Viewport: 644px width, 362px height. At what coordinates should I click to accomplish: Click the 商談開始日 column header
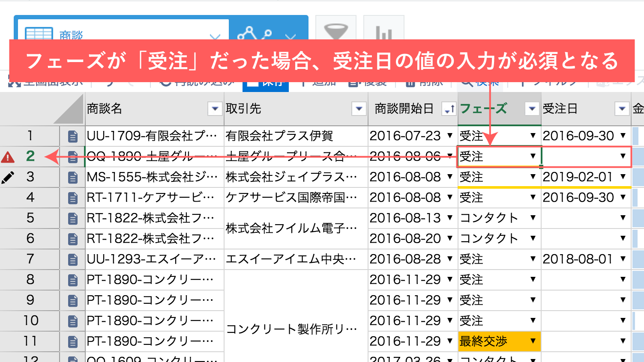(413, 109)
